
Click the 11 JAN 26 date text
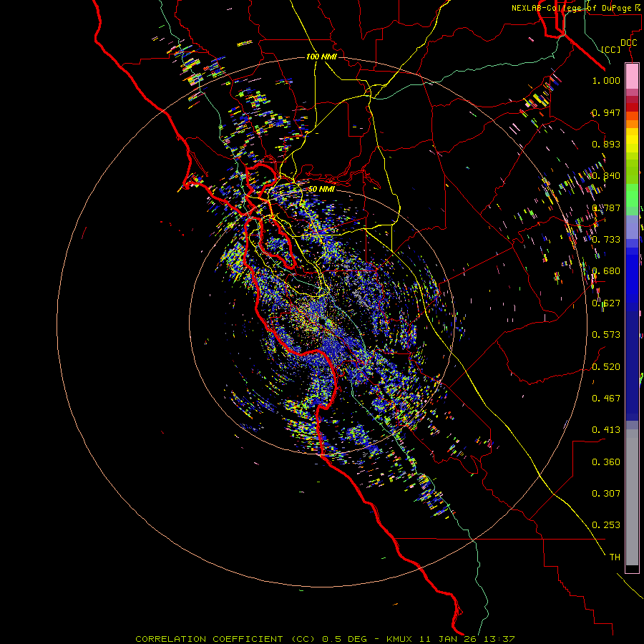pyautogui.click(x=448, y=639)
